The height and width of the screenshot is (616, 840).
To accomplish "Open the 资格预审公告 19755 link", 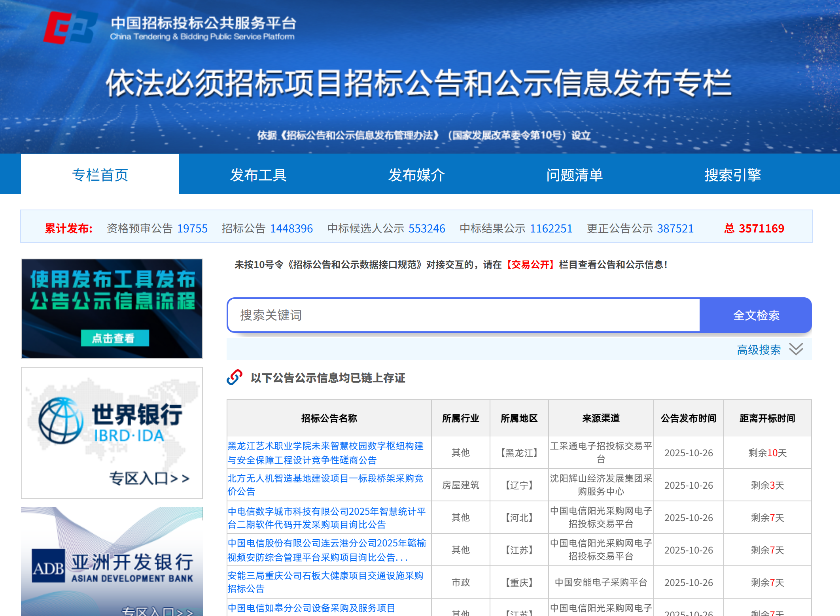I will coord(157,228).
